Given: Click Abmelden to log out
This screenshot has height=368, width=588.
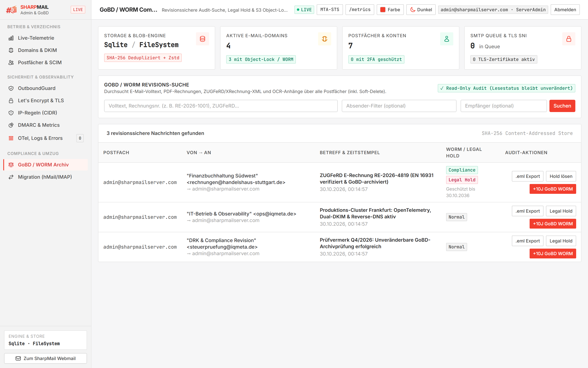Looking at the screenshot, I should [x=565, y=10].
